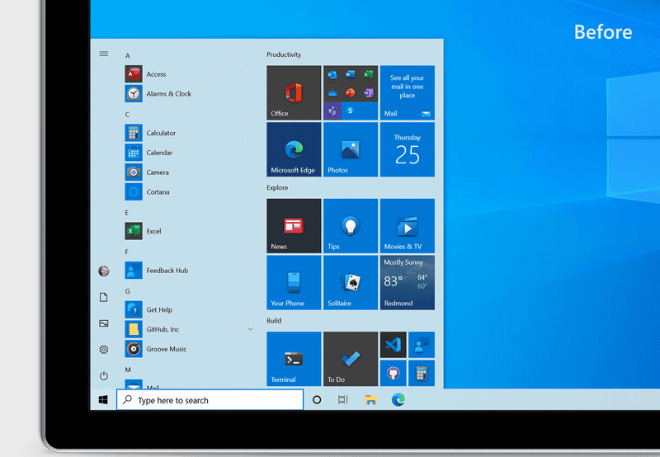Open the Photos tile
660x457 pixels.
350,150
